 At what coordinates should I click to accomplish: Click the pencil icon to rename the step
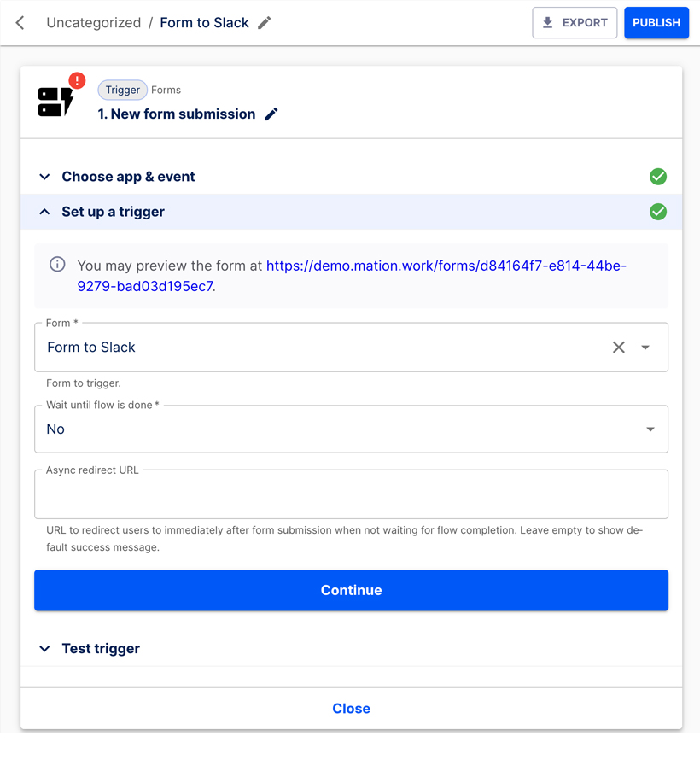point(271,114)
